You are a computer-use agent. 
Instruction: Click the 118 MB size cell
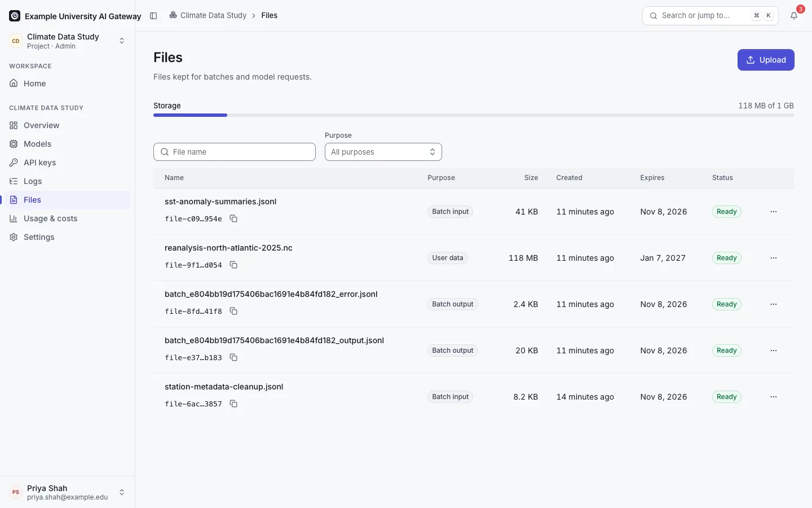pyautogui.click(x=523, y=258)
